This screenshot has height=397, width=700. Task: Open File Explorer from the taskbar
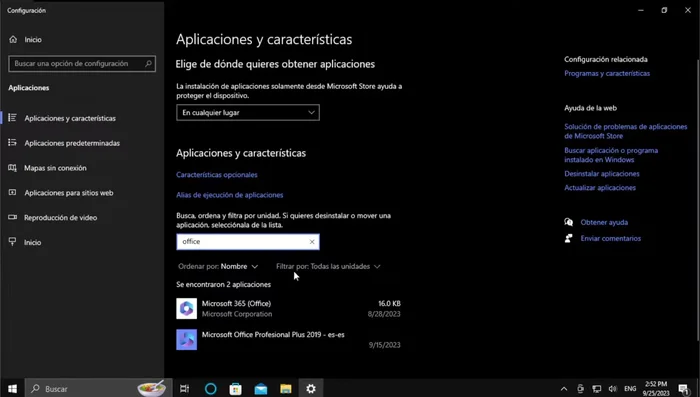pyautogui.click(x=286, y=389)
